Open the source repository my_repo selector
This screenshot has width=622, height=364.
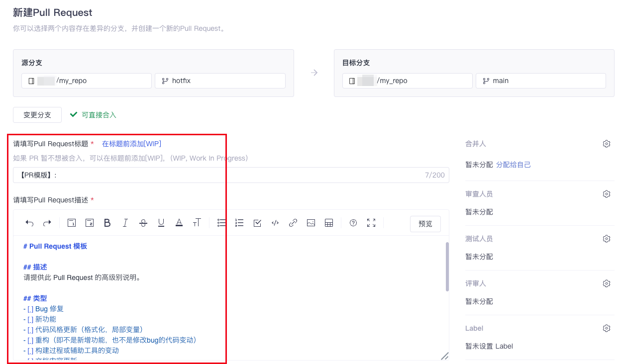pos(86,81)
